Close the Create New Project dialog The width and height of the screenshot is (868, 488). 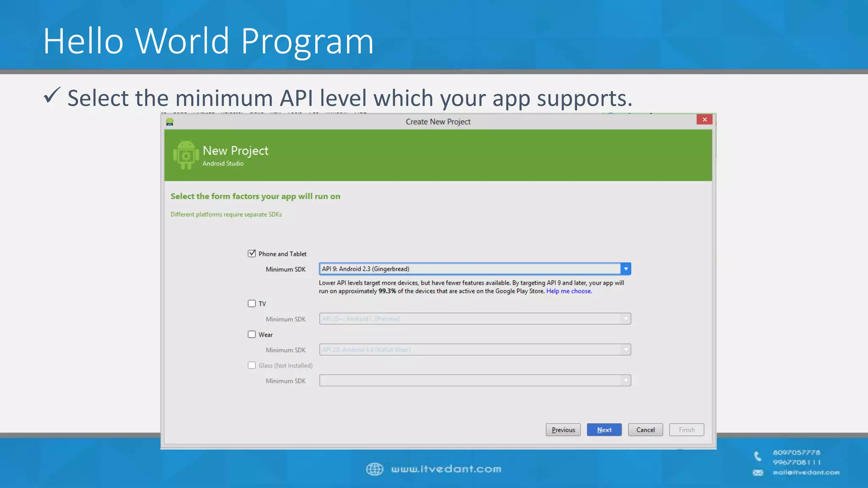[x=704, y=120]
